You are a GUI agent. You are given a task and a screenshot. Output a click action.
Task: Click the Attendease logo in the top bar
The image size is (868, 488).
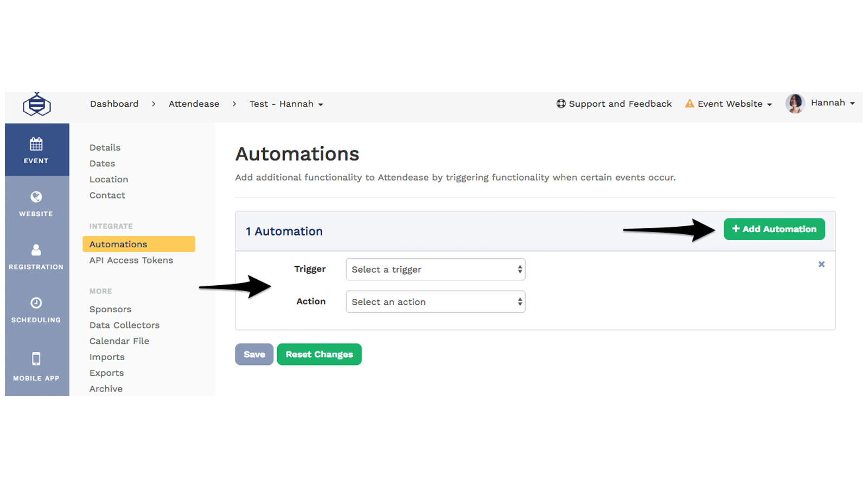pos(36,104)
